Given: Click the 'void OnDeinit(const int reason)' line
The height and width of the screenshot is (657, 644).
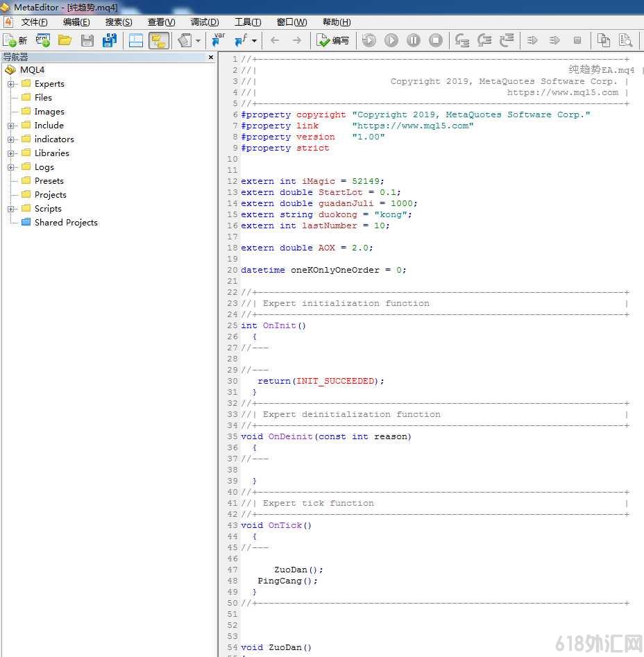Looking at the screenshot, I should [x=326, y=436].
